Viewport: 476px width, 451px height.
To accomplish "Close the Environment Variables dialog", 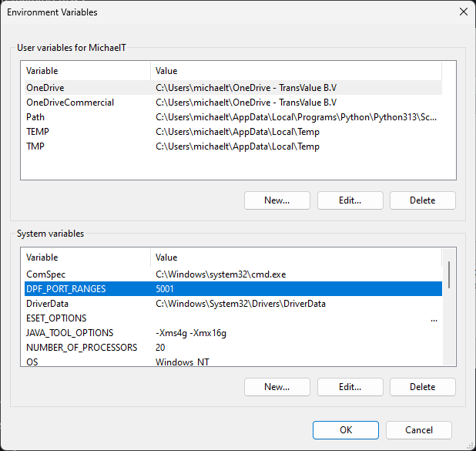I will (x=463, y=12).
